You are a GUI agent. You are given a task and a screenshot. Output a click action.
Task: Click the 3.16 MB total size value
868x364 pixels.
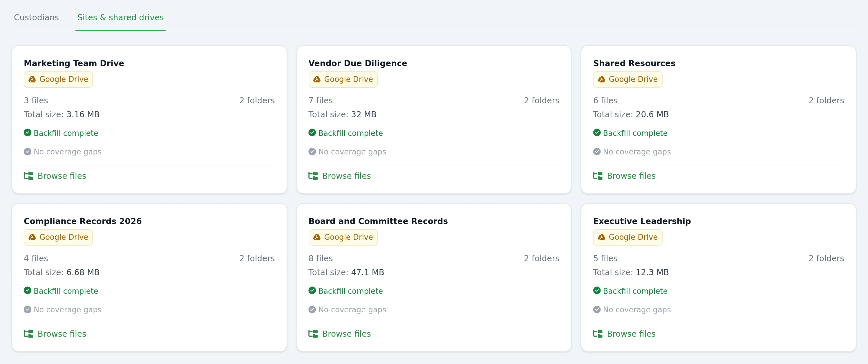(x=83, y=115)
